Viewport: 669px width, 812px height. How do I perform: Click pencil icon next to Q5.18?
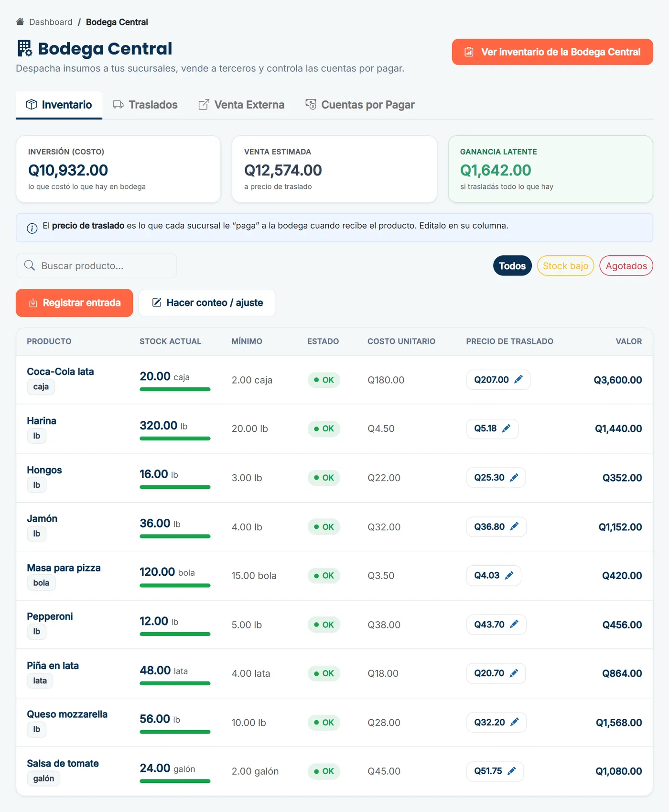(x=506, y=428)
